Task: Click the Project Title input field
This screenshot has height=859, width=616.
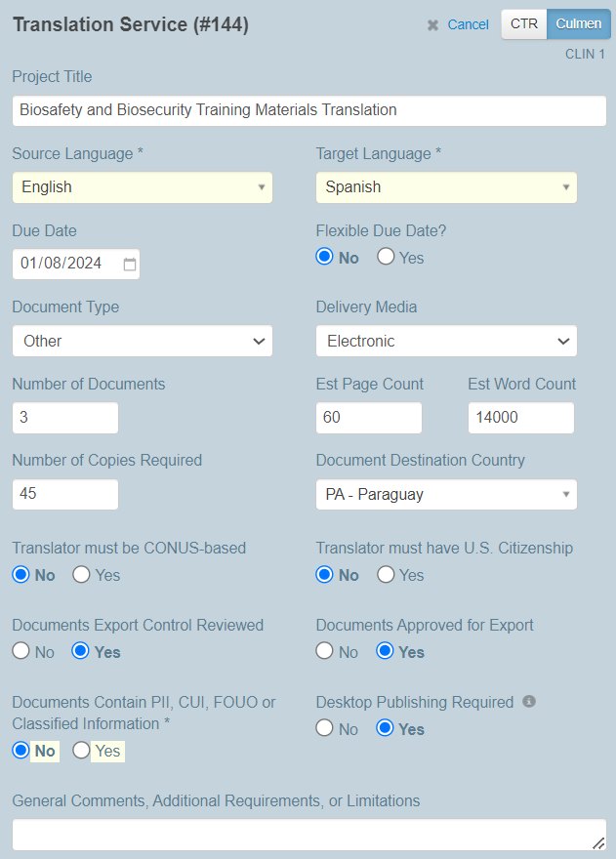Action: coord(309,110)
